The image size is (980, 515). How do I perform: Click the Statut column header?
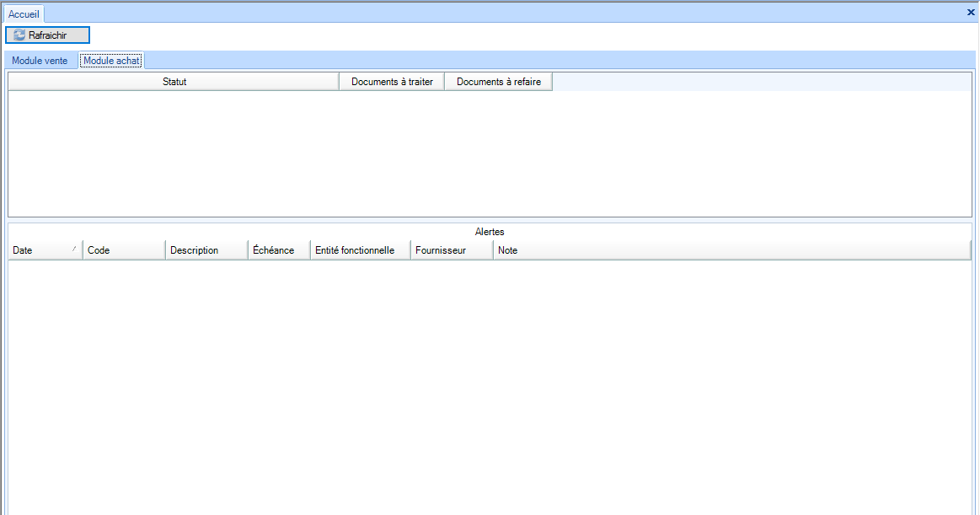click(x=174, y=82)
